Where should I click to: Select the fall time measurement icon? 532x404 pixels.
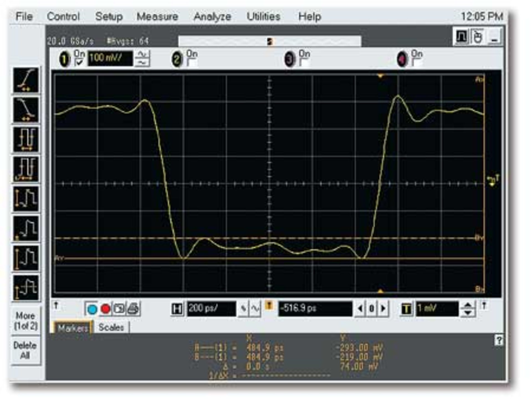coord(26,110)
